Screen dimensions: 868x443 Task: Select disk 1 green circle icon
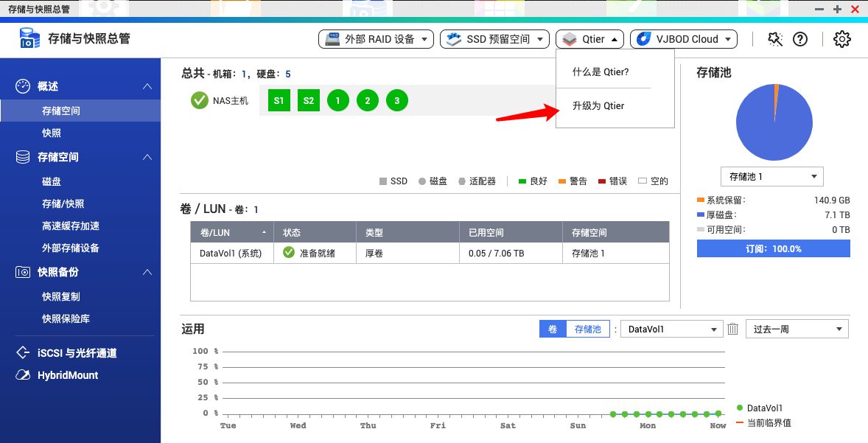point(338,100)
